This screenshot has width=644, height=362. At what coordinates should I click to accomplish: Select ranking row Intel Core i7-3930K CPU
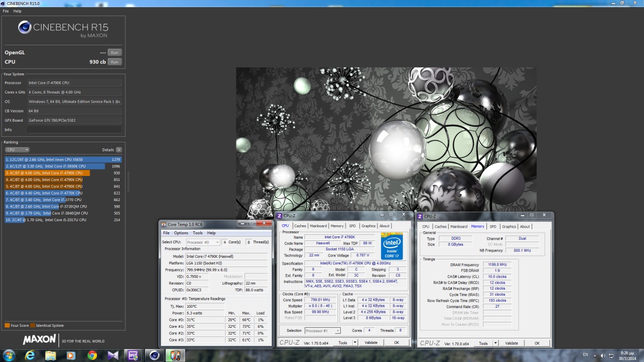[x=63, y=166]
